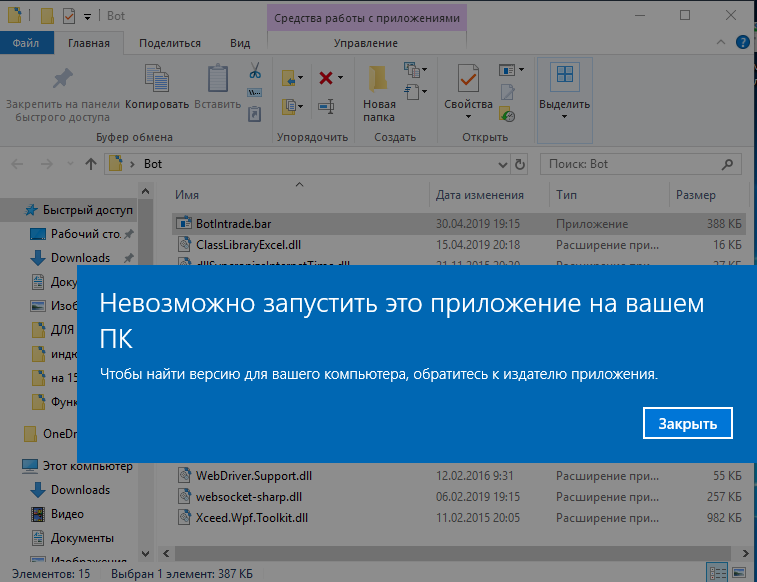Click the Поиск: Bot search field
Screen dimensions: 757x582
coord(641,165)
